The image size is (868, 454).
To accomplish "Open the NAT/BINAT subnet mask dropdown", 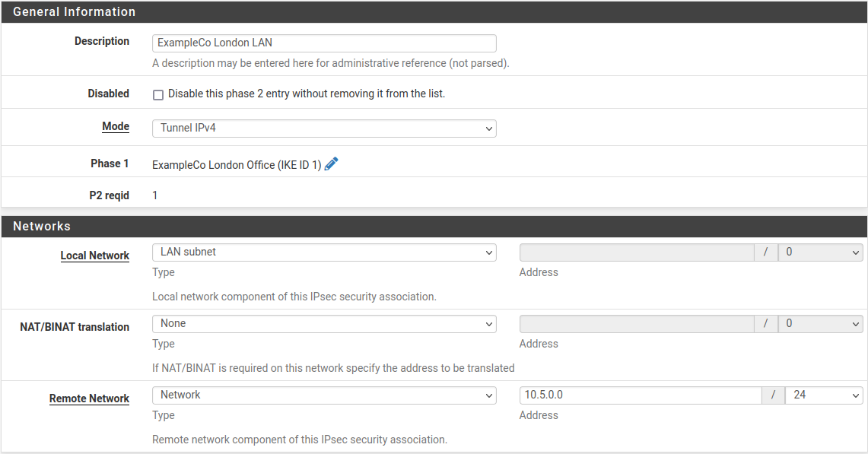I will [820, 324].
